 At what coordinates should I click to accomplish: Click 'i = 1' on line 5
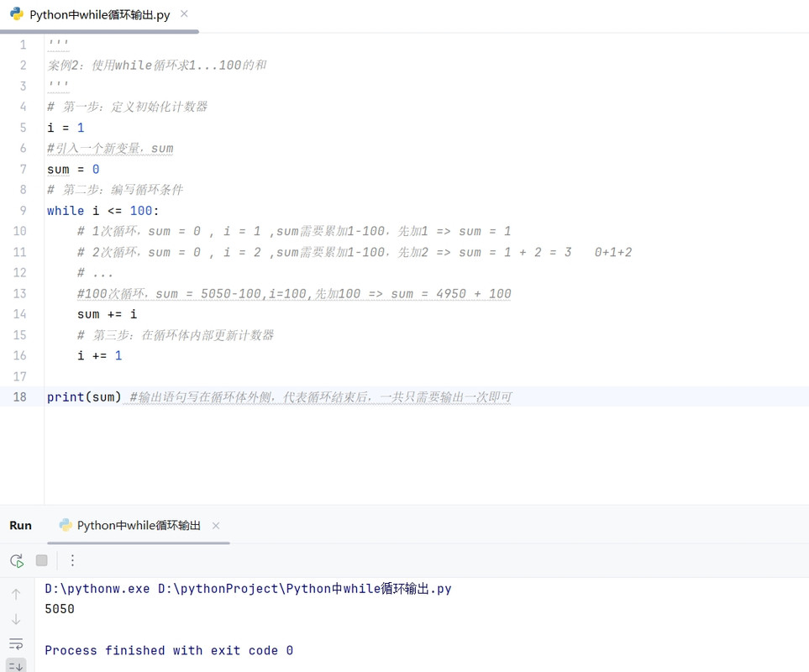pyautogui.click(x=66, y=128)
